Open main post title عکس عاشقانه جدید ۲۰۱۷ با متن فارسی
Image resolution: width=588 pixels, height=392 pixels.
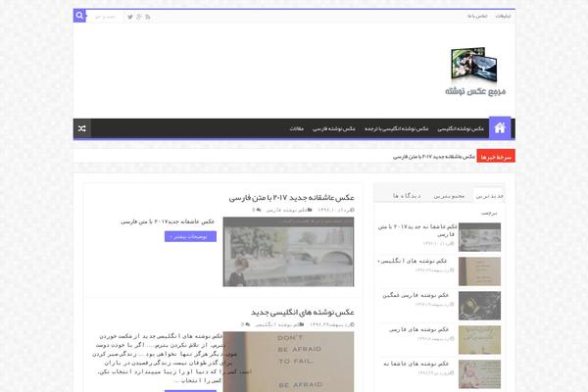(291, 197)
